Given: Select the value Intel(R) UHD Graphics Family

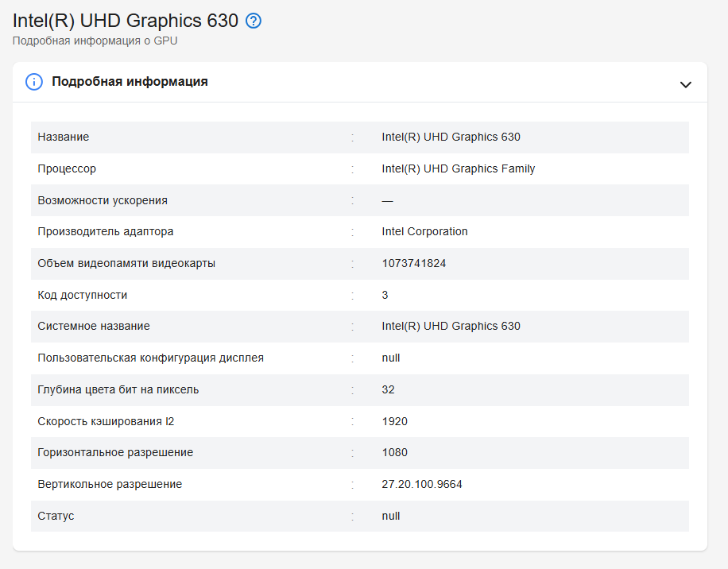Looking at the screenshot, I should [x=459, y=168].
